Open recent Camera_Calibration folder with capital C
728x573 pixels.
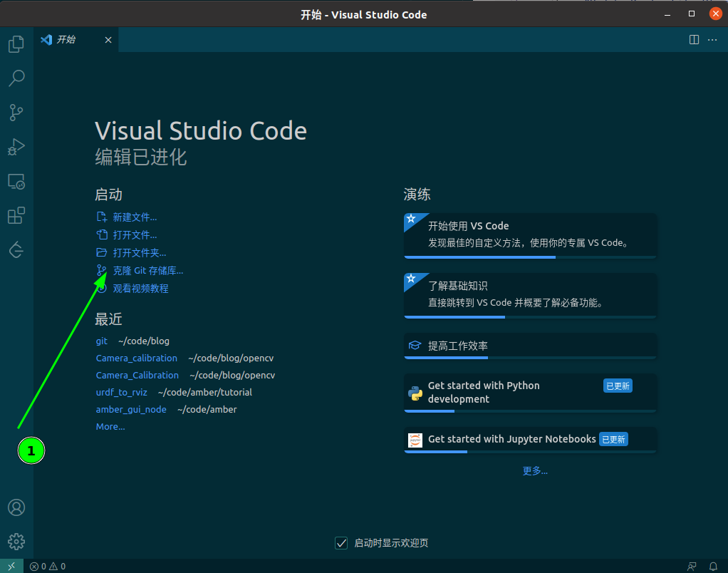(137, 375)
